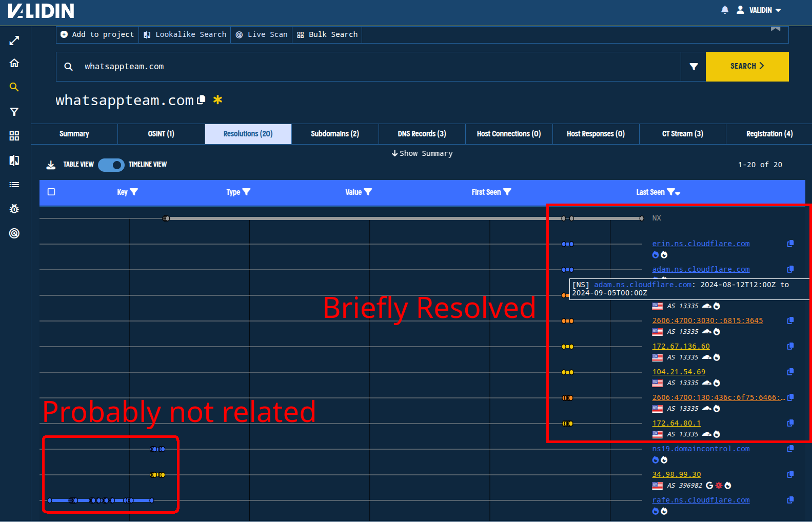
Task: Copy the 104.21.54.69 address
Action: coord(790,372)
